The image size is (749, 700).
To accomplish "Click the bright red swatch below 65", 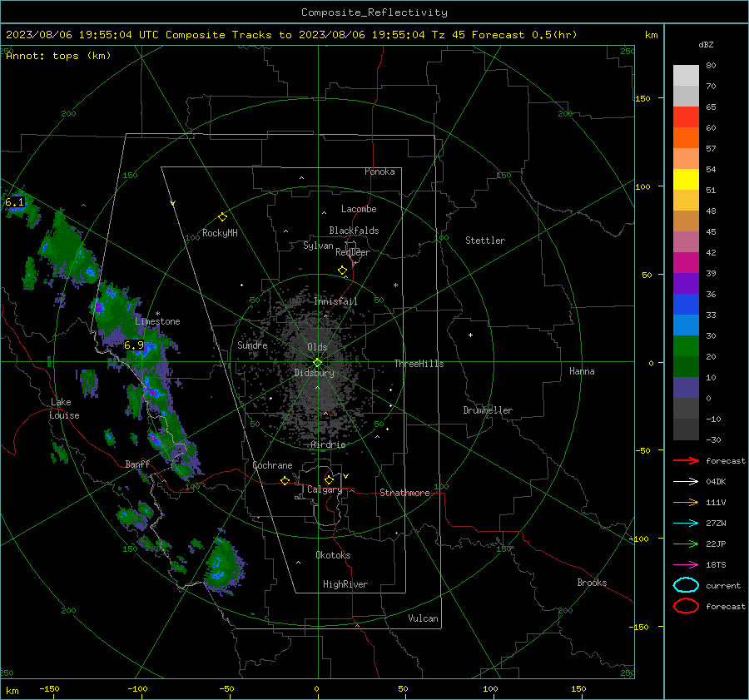I will [x=686, y=117].
